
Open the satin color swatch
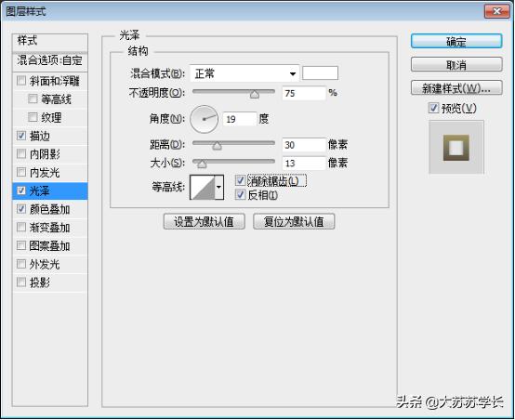pos(320,72)
